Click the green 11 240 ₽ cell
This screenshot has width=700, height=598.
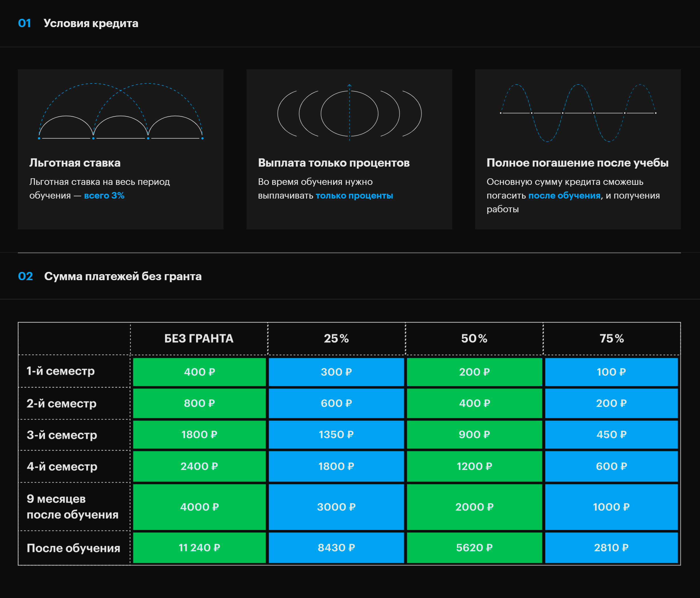[x=199, y=548]
